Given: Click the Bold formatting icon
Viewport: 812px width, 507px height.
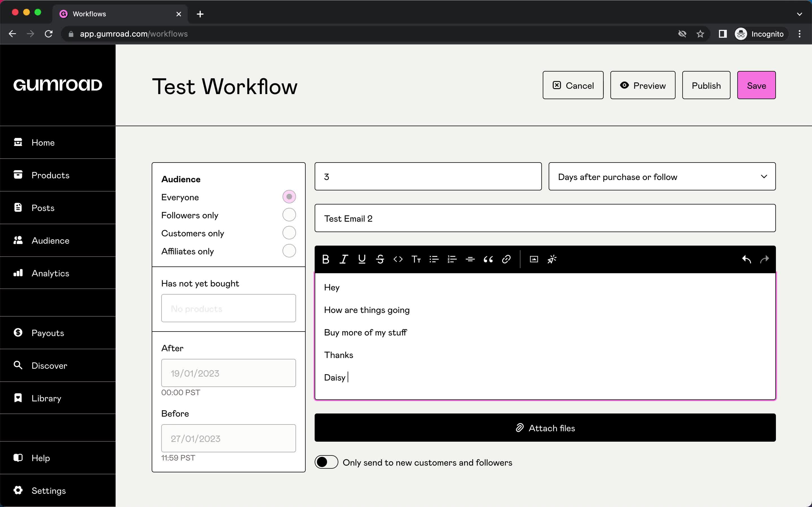Looking at the screenshot, I should (326, 259).
